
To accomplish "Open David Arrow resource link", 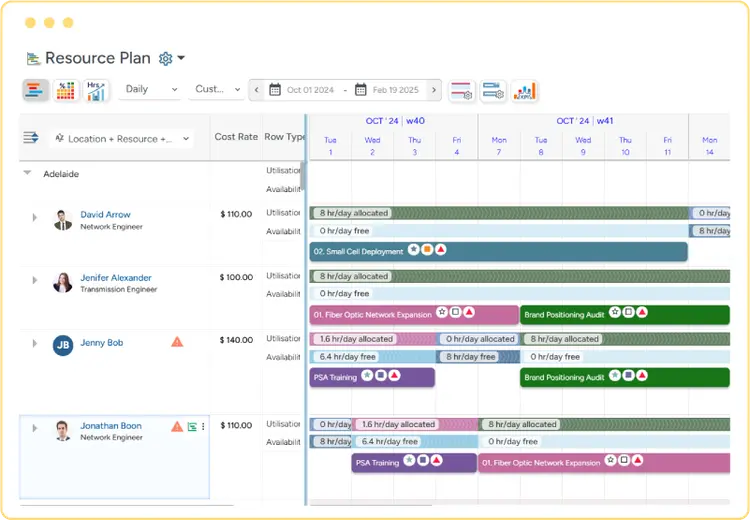I will pyautogui.click(x=105, y=214).
